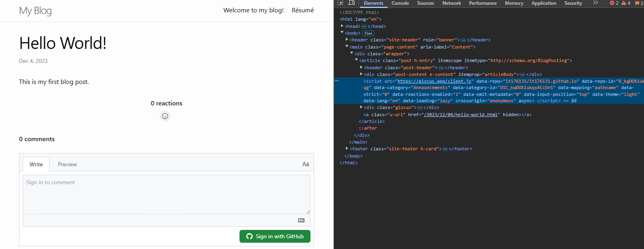Click the giscus.app/client.js source link
The image size is (644, 249).
[434, 81]
